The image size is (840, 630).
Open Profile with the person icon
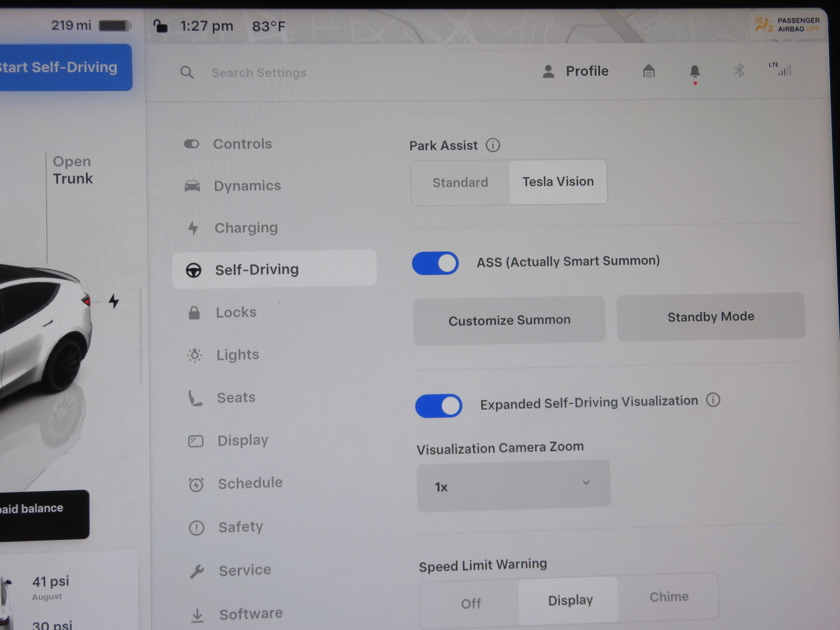click(575, 71)
